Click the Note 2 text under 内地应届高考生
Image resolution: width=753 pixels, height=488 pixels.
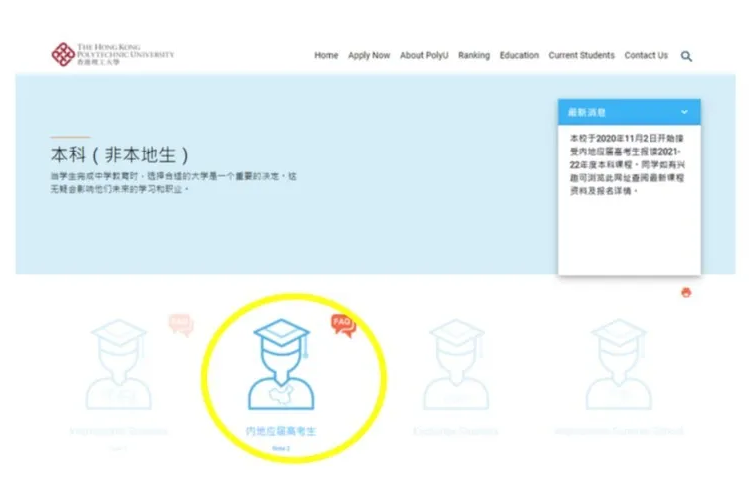(281, 448)
